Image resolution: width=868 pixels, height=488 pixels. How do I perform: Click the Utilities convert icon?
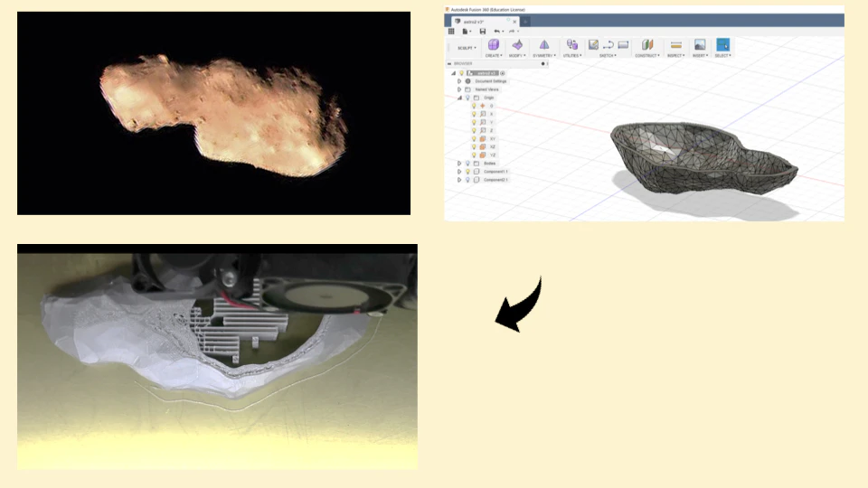click(571, 45)
